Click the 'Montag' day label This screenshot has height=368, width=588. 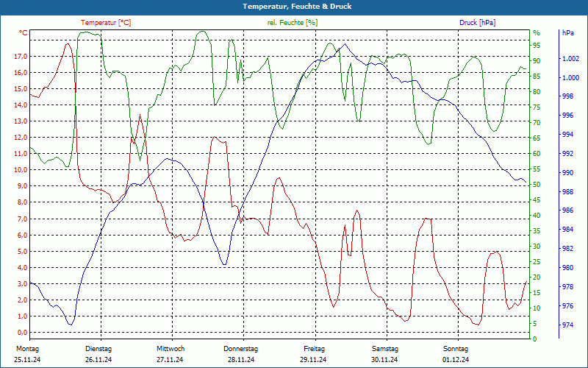point(27,349)
